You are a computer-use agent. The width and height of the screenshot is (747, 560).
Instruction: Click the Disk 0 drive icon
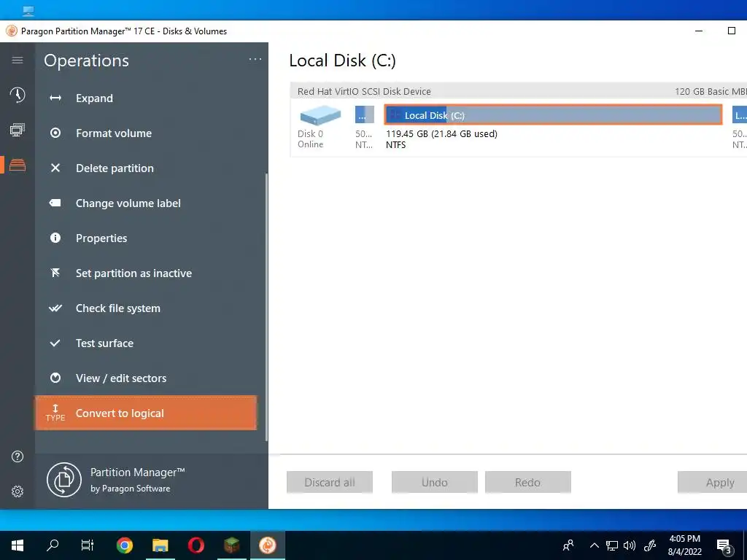point(320,115)
